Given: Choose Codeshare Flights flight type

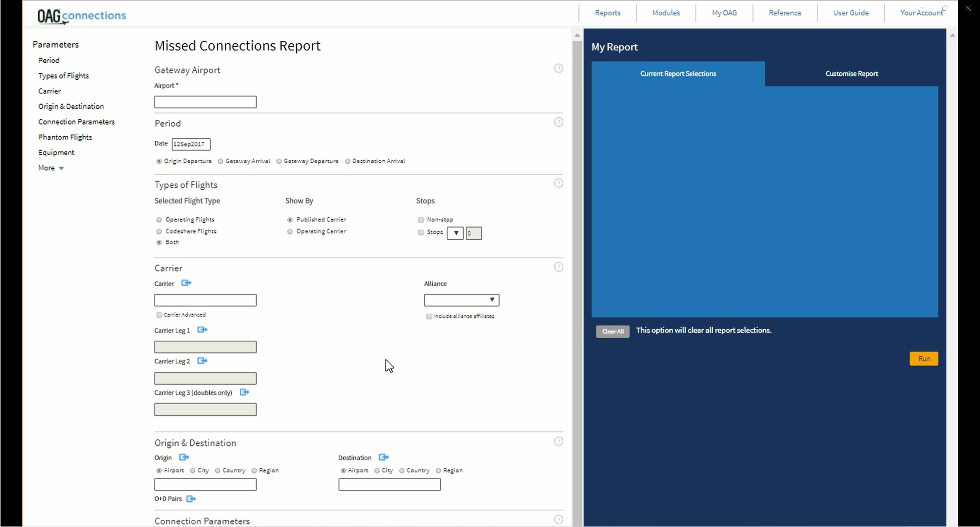Looking at the screenshot, I should click(x=159, y=232).
